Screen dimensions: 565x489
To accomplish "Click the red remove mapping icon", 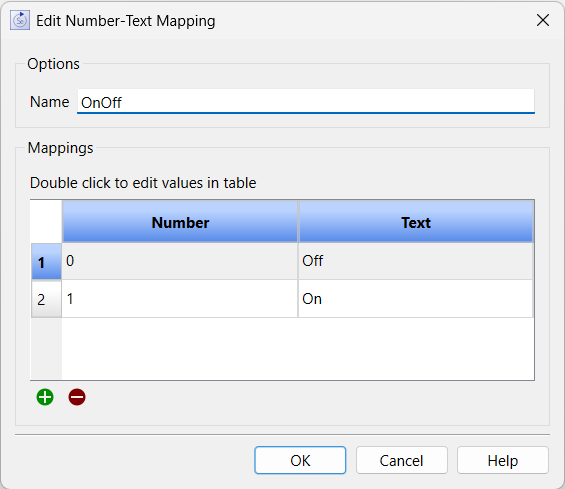I will click(77, 397).
